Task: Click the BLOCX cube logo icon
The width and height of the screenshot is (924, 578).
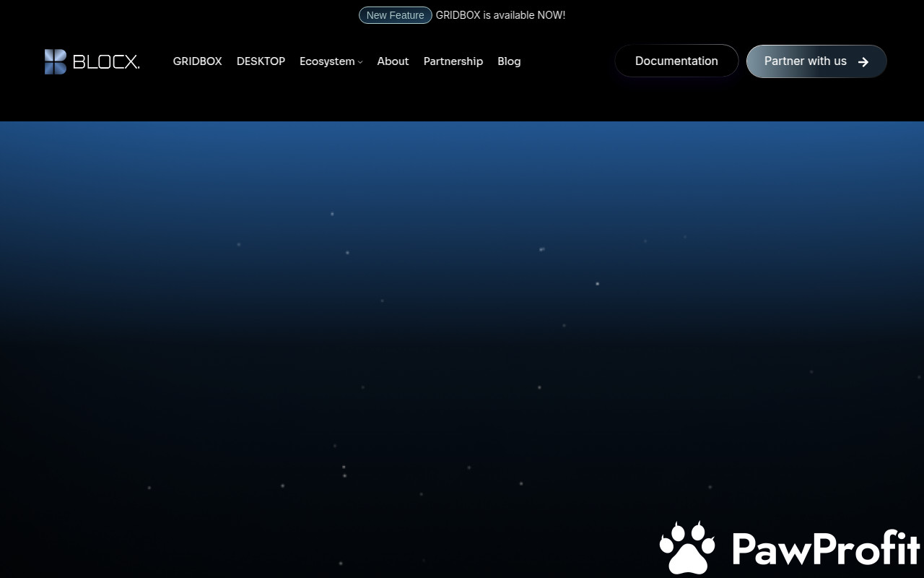Action: [x=56, y=61]
